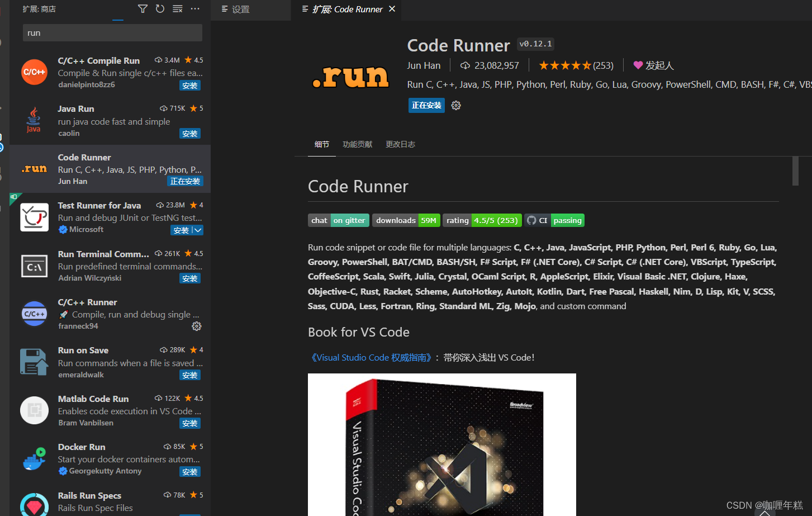Click the large .run extension logo
Viewport: 812px width, 516px height.
(350, 77)
